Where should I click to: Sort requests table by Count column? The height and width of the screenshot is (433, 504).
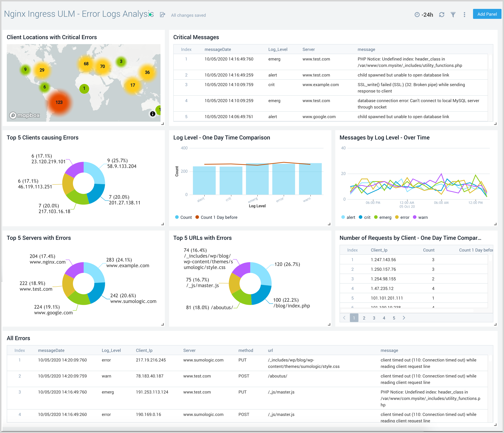[429, 250]
